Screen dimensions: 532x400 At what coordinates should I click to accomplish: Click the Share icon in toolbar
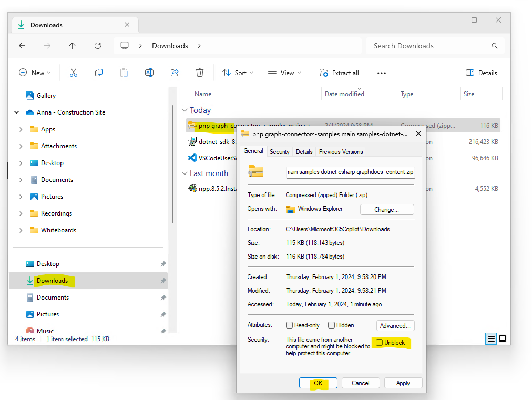point(175,73)
